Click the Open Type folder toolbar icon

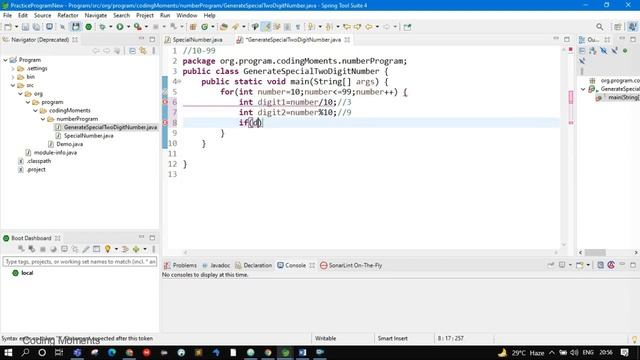tap(223, 27)
